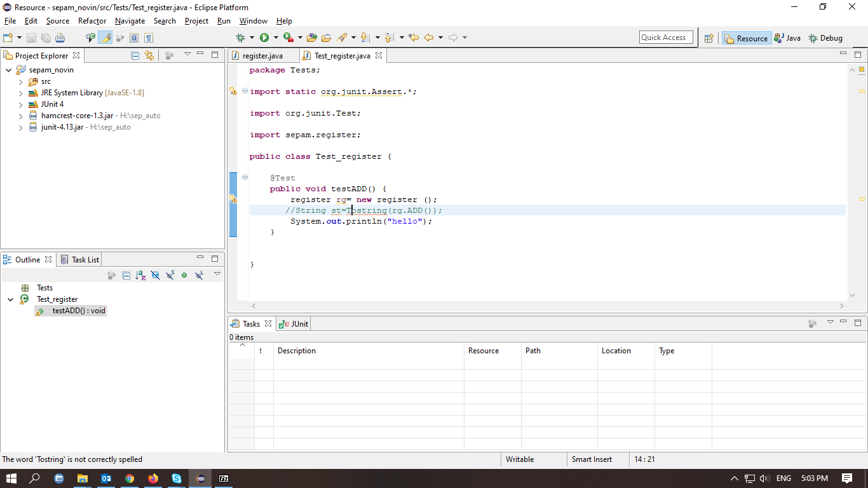Launch Debug mode with the bug icon
The width and height of the screenshot is (868, 488).
coord(240,37)
